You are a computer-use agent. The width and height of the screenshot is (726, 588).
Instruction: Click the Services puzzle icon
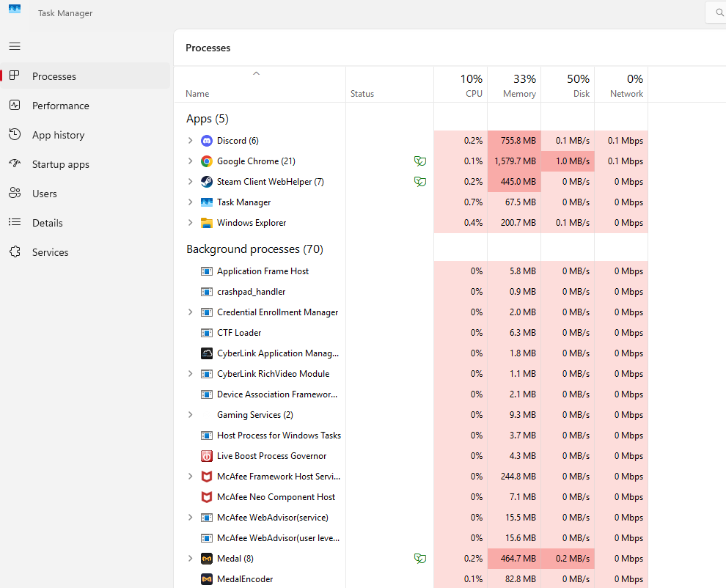coord(15,252)
